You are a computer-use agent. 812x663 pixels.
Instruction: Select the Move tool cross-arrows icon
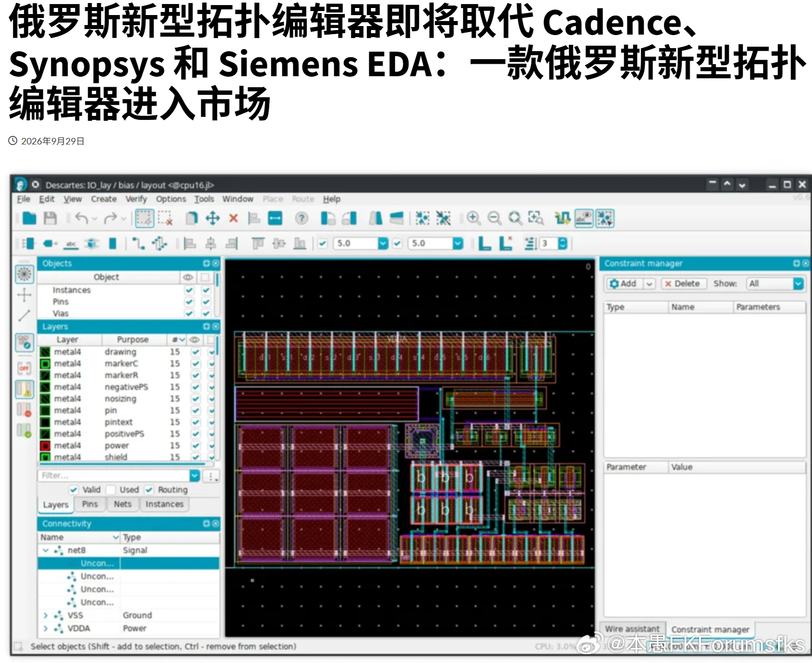[213, 218]
